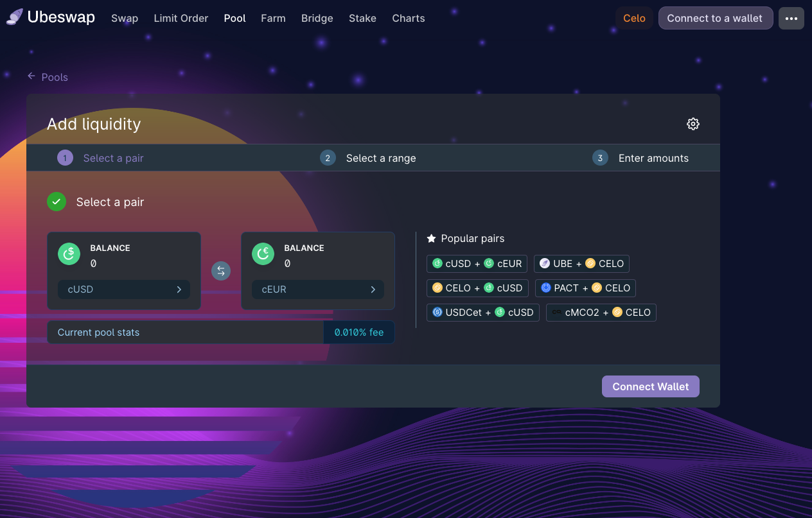The width and height of the screenshot is (812, 518).
Task: Open the settings gear in Add liquidity
Action: click(693, 124)
